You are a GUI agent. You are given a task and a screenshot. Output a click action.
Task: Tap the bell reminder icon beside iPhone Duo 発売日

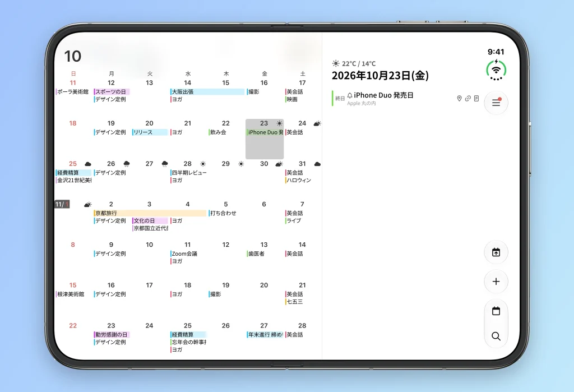(x=350, y=95)
